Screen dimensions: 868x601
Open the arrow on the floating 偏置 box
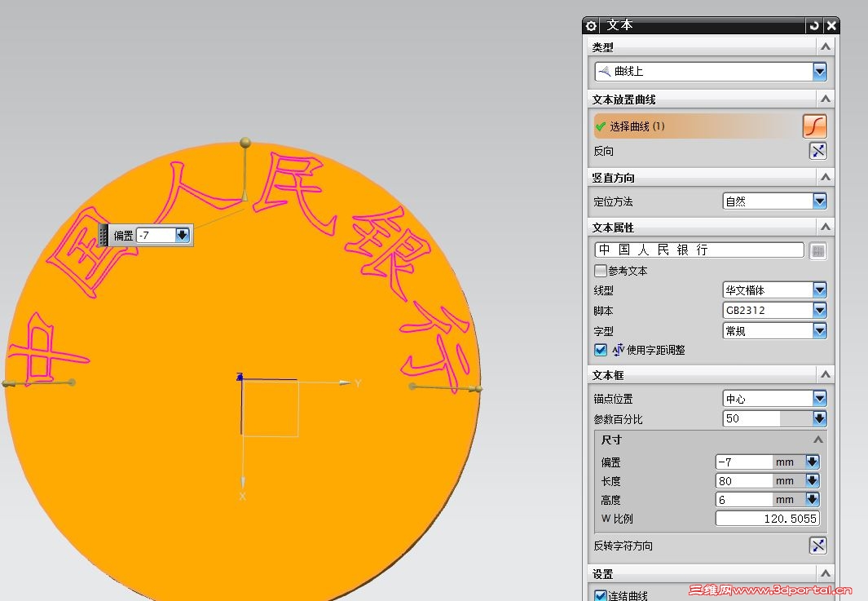[182, 236]
